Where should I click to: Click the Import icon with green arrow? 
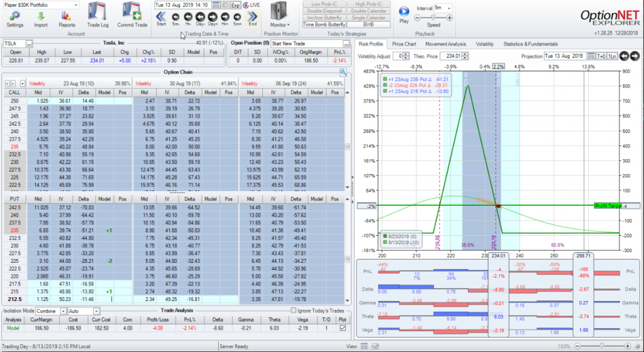[x=41, y=16]
